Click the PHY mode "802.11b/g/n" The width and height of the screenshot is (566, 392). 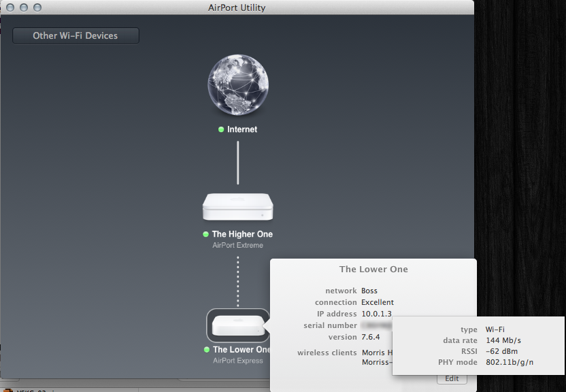510,362
